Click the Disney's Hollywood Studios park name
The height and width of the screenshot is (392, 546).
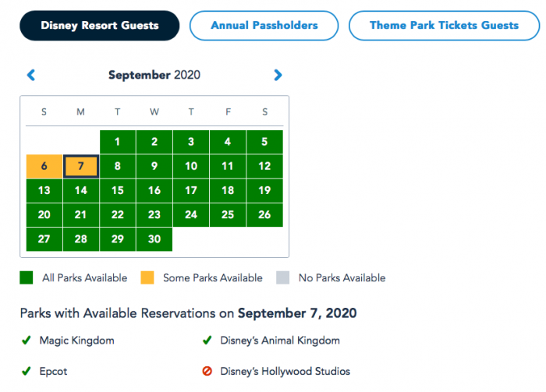[286, 372]
